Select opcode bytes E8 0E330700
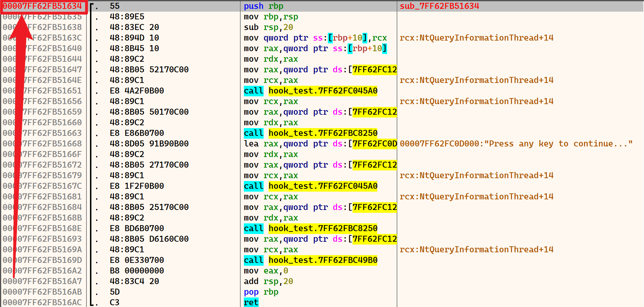The width and height of the screenshot is (644, 307). [137, 260]
